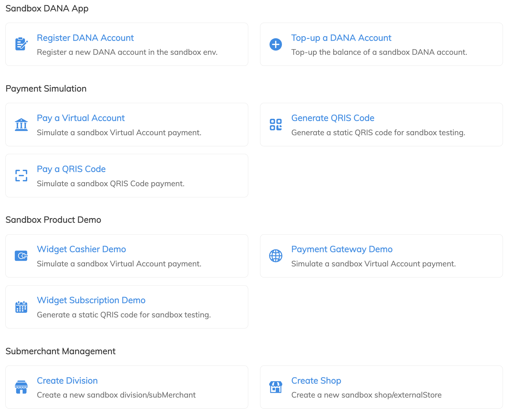511x420 pixels.
Task: Open the Register DANA Account link
Action: click(x=85, y=38)
